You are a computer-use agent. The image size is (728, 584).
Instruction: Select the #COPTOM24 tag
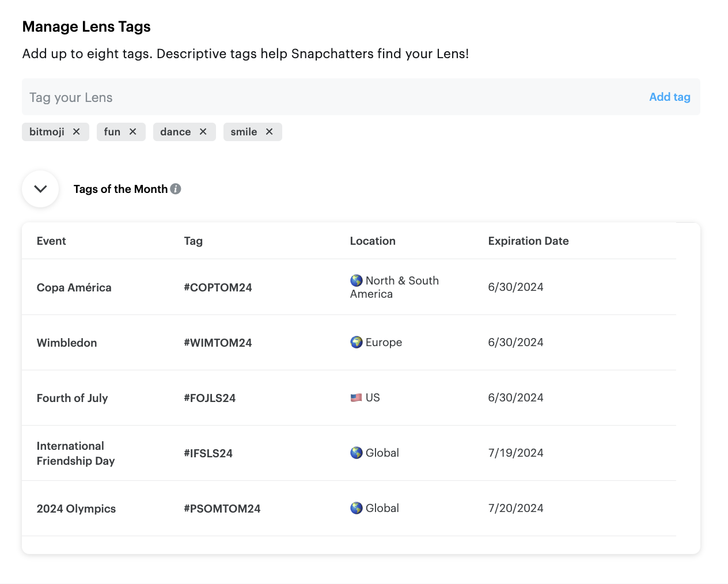coord(218,287)
